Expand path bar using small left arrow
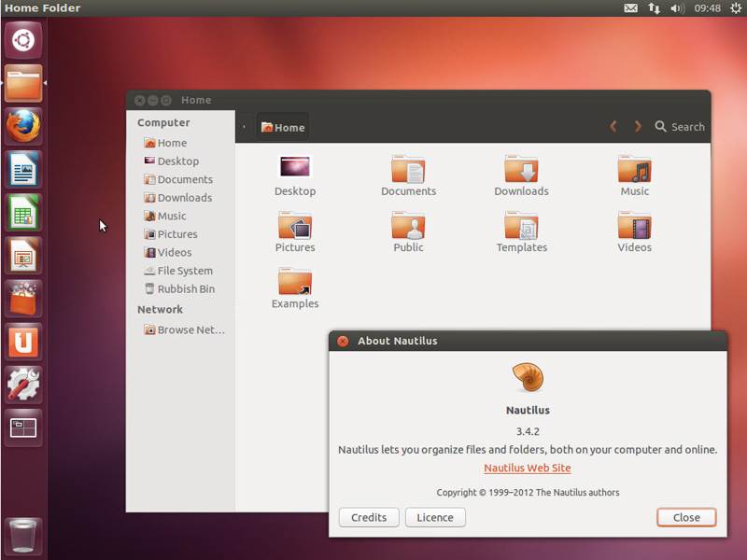 [244, 127]
